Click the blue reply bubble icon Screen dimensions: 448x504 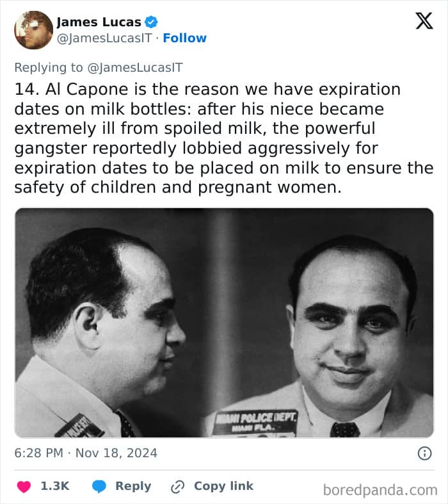click(x=99, y=487)
